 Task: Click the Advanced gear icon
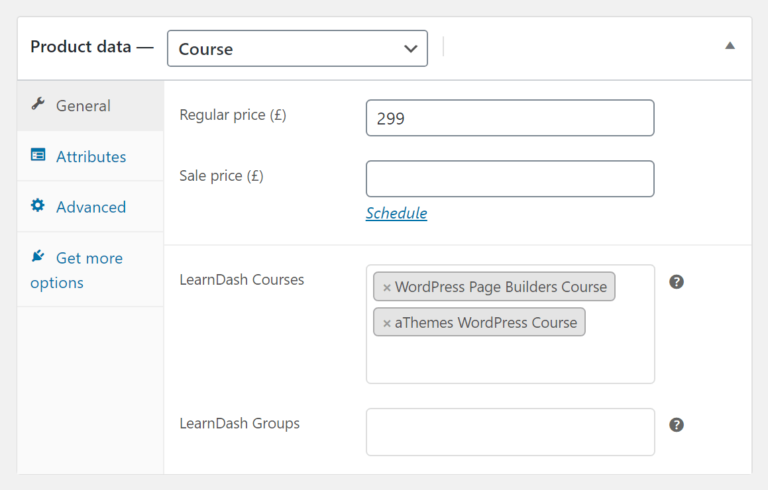[x=38, y=206]
